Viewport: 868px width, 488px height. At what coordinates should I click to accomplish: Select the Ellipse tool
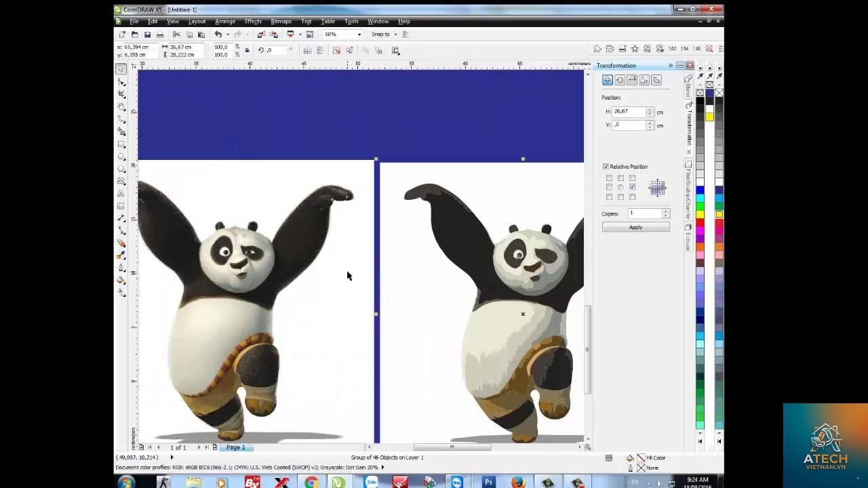coord(121,157)
